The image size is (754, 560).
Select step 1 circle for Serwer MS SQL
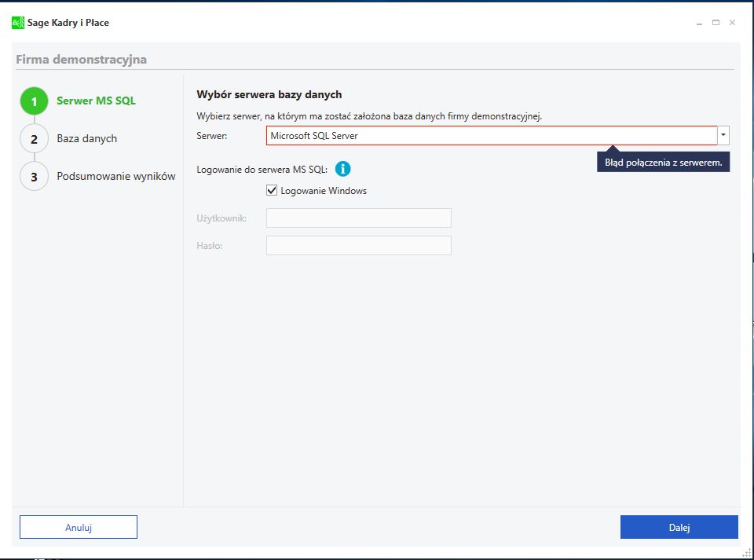click(34, 101)
